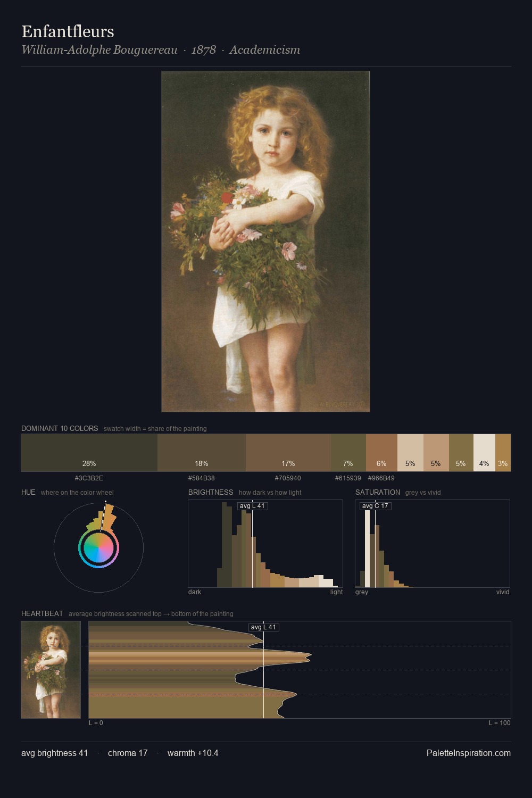Click the 'light' axis label

coord(336,592)
